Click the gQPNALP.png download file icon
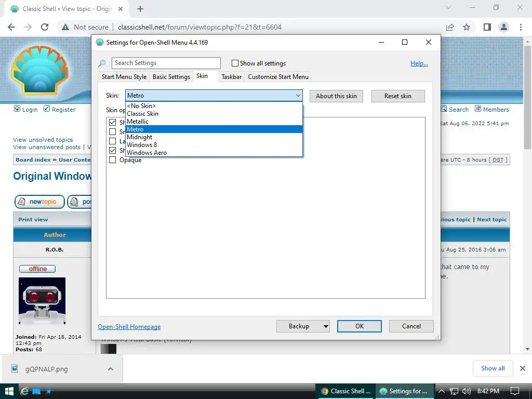Screen dimensions: 532x399 click(15, 368)
